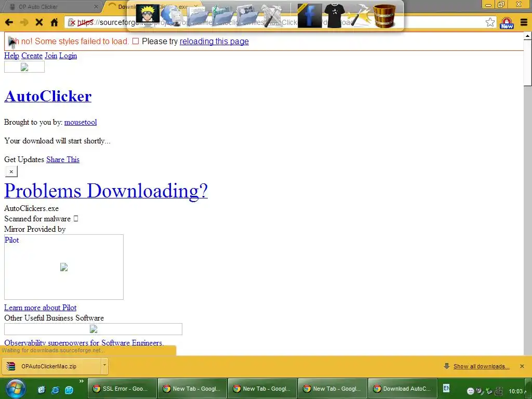Open Observability superpowers for Software Engineers link
Image resolution: width=532 pixels, height=399 pixels.
pos(84,343)
